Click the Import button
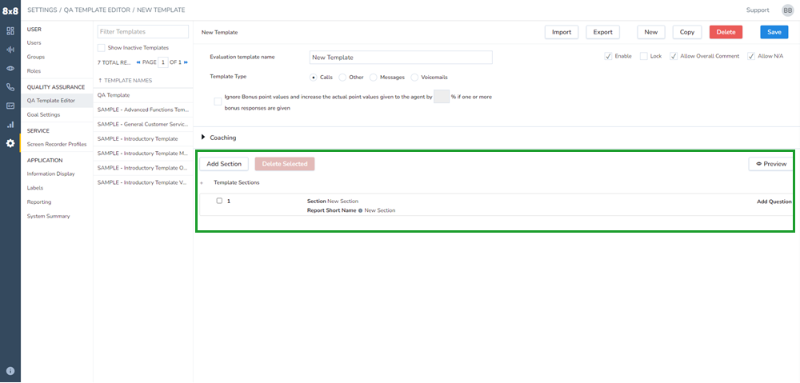This screenshot has height=383, width=800. [x=562, y=32]
